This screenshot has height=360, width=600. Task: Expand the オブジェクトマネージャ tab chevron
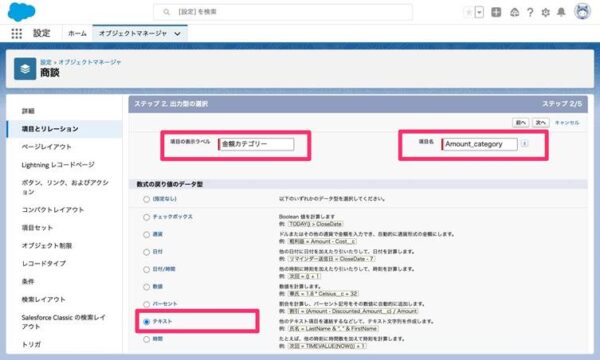(178, 34)
